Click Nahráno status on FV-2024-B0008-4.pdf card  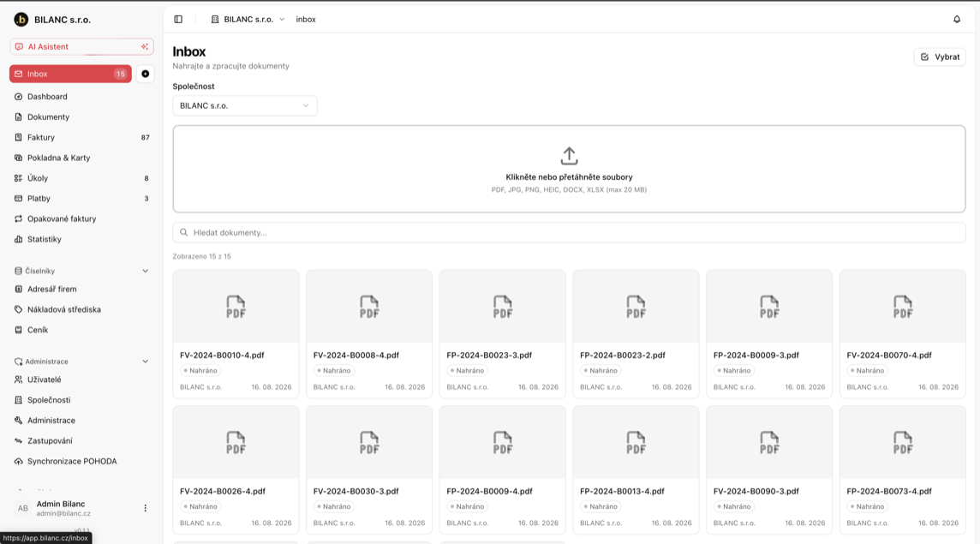333,371
